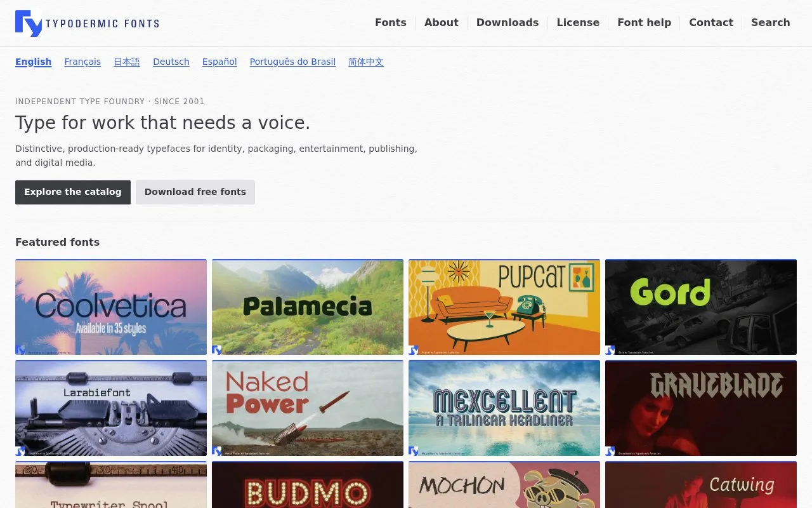Go to the About page
Viewport: 812px width, 508px height.
[442, 23]
